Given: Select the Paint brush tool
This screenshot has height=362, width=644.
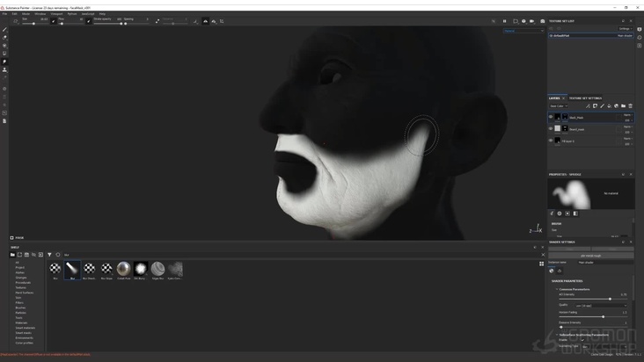Looking at the screenshot, I should click(x=4, y=29).
